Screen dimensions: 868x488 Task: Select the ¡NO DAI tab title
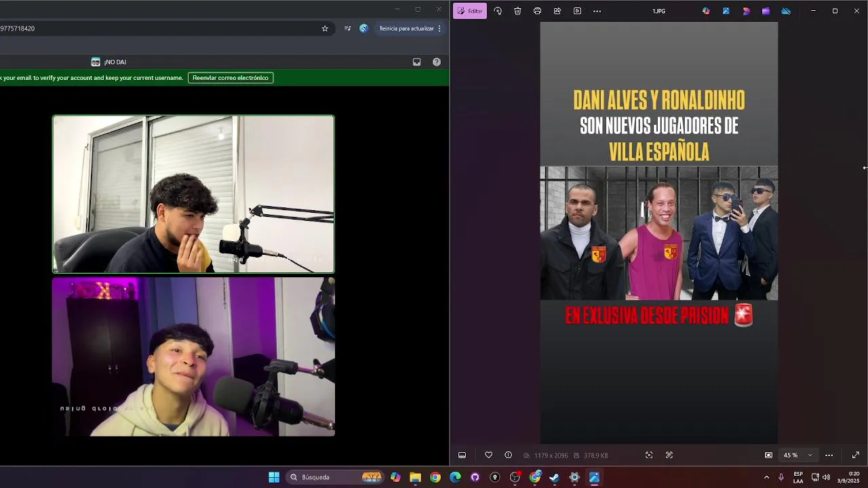[x=115, y=62]
